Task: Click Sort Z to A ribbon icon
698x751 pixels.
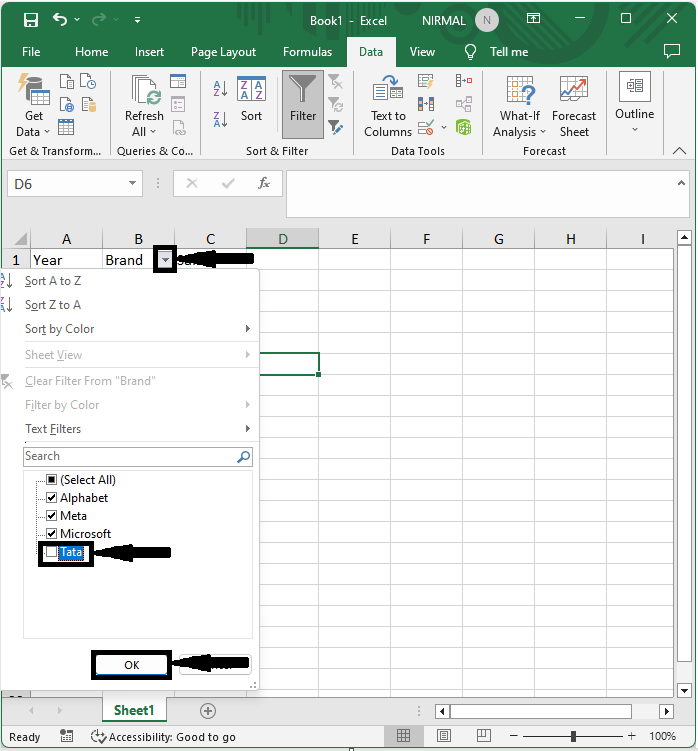Action: pyautogui.click(x=220, y=119)
